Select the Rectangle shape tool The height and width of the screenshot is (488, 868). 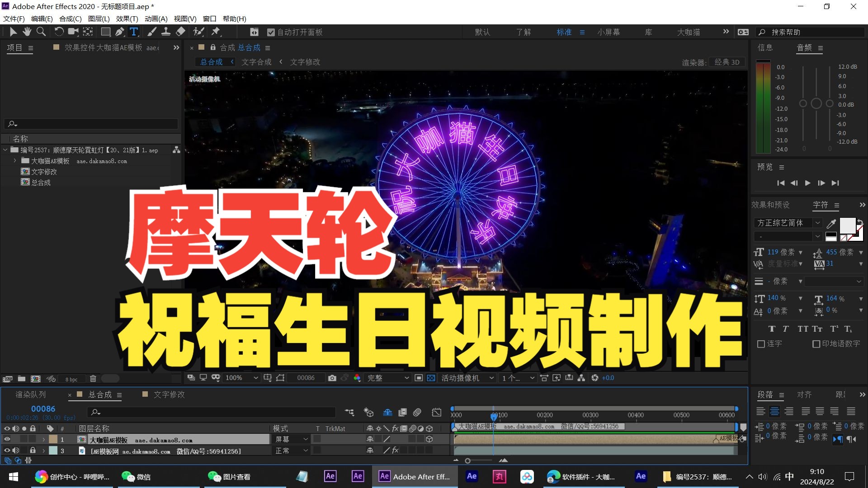point(105,32)
